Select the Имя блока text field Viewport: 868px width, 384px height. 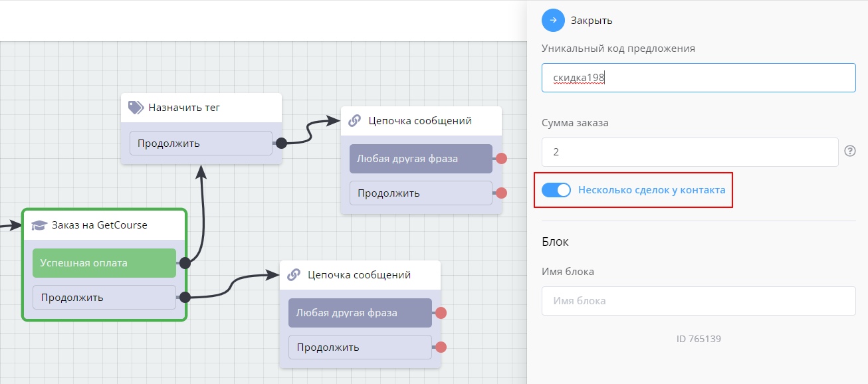698,301
